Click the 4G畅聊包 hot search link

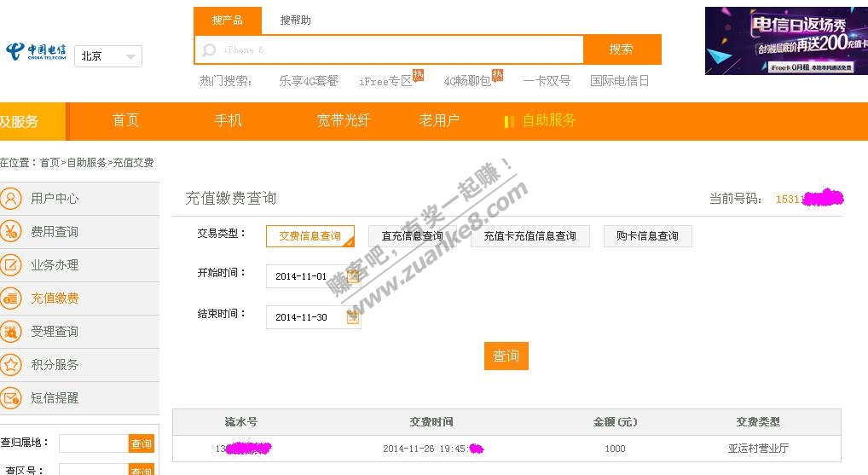[468, 81]
